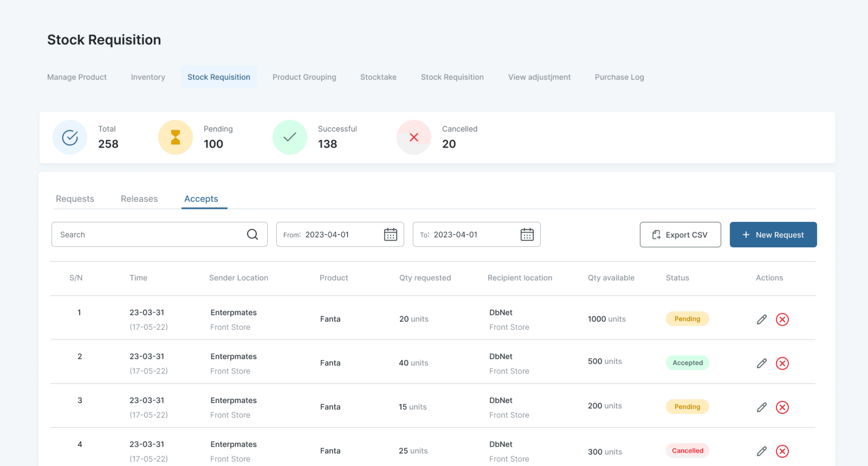Open the From date calendar picker
868x466 pixels.
click(390, 234)
